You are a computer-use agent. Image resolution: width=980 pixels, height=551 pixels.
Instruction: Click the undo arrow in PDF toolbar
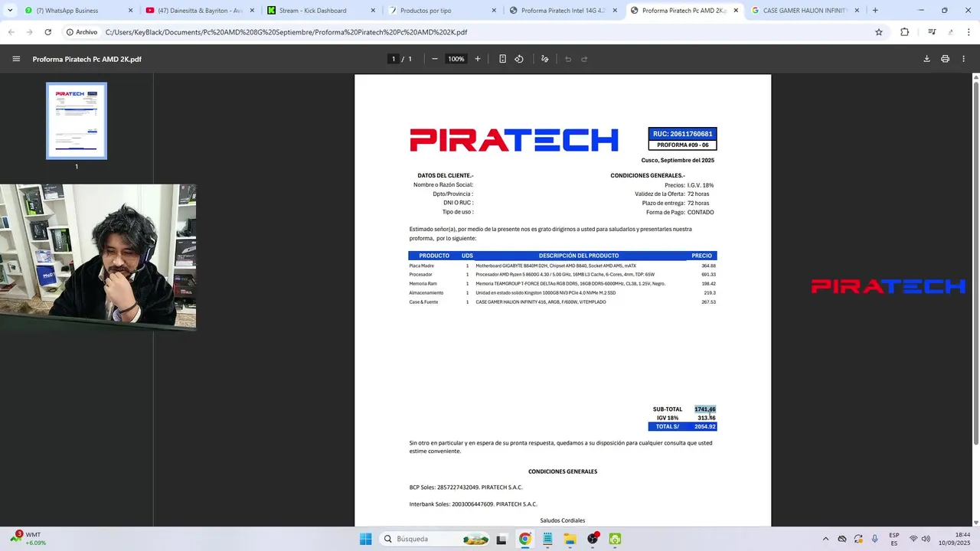(568, 59)
